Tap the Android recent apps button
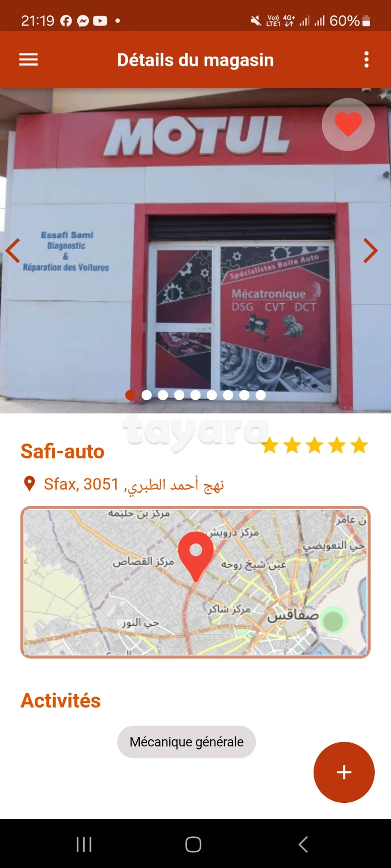391x868 pixels. tap(84, 844)
